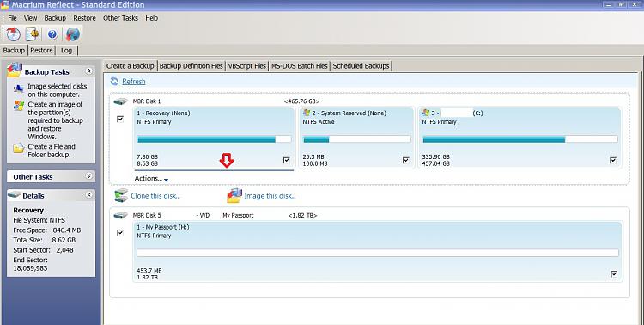Uncheck the Recovery partition checkbox
This screenshot has height=325, width=644.
(287, 160)
